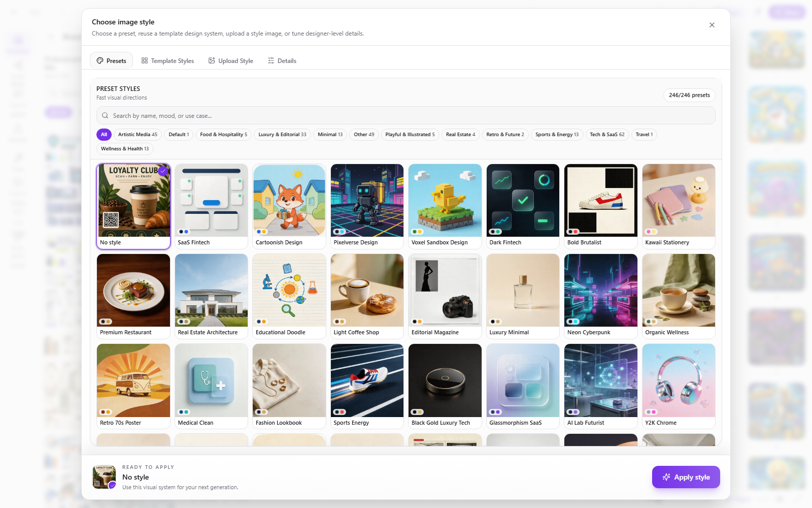
Task: Filter by Wellness & Health
Action: (x=125, y=149)
